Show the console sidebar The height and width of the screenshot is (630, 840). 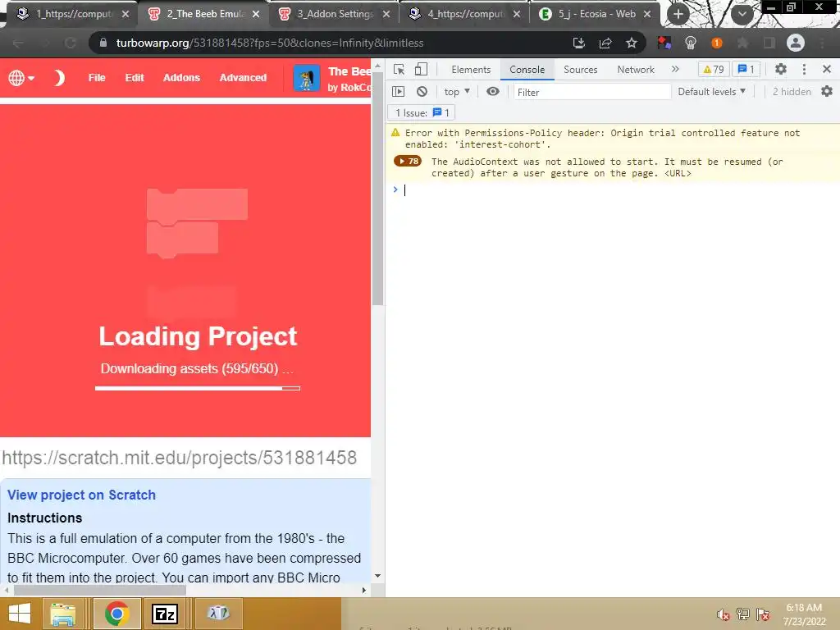tap(398, 92)
